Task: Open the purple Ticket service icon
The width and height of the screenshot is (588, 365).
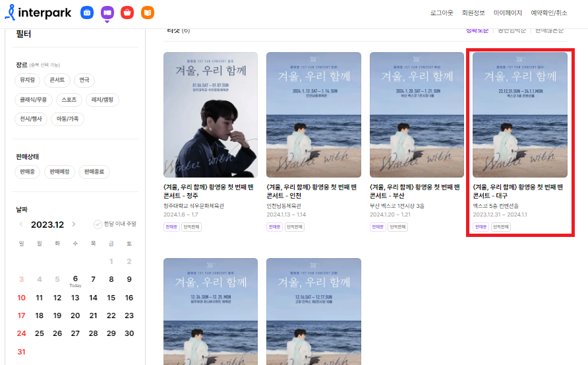Action: (x=107, y=13)
